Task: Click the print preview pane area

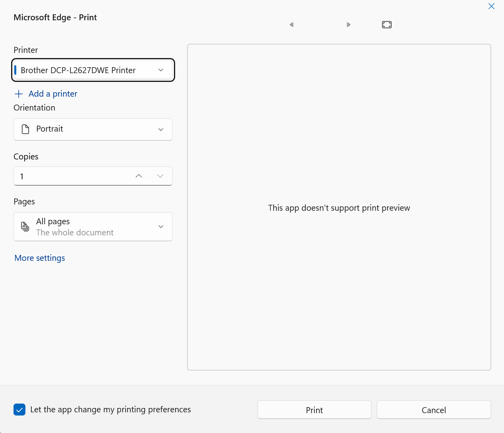Action: [339, 278]
